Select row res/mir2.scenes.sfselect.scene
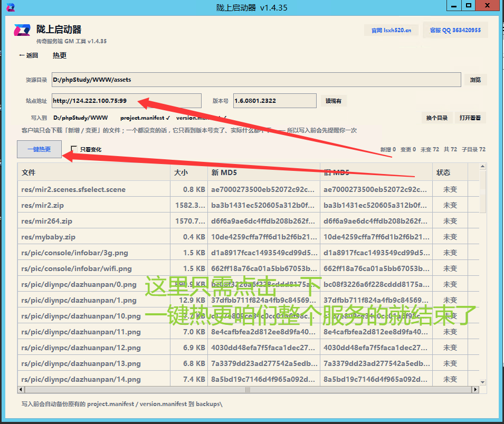 pos(248,189)
